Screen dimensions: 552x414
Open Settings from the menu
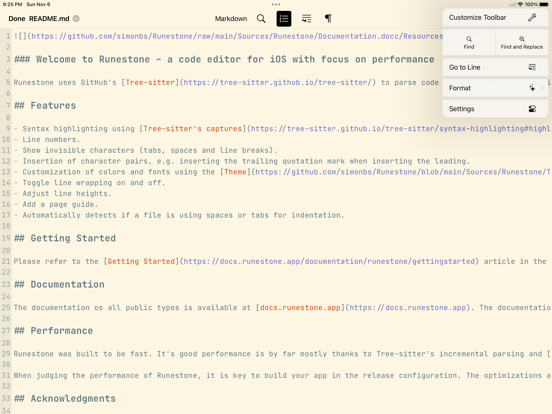[495, 109]
